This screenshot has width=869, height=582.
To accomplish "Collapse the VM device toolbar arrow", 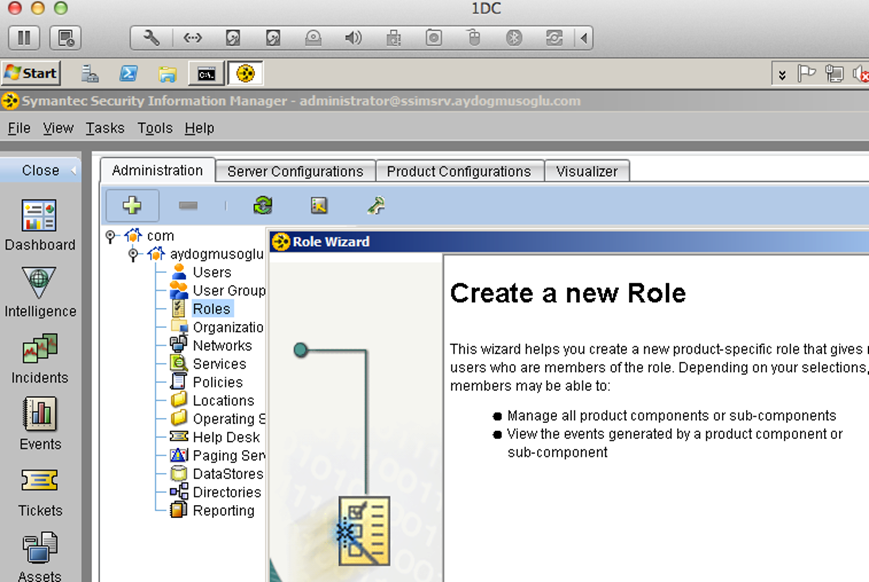I will pos(584,38).
